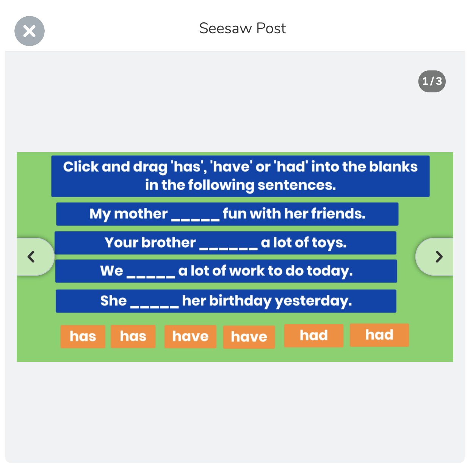Close the Seesaw Post viewer
This screenshot has width=476, height=474.
click(x=30, y=31)
